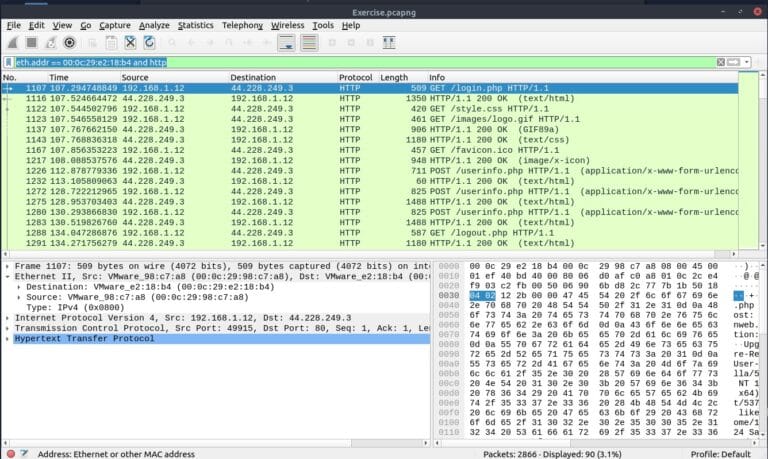Stop the running capture
768x459 pixels.
(32, 43)
